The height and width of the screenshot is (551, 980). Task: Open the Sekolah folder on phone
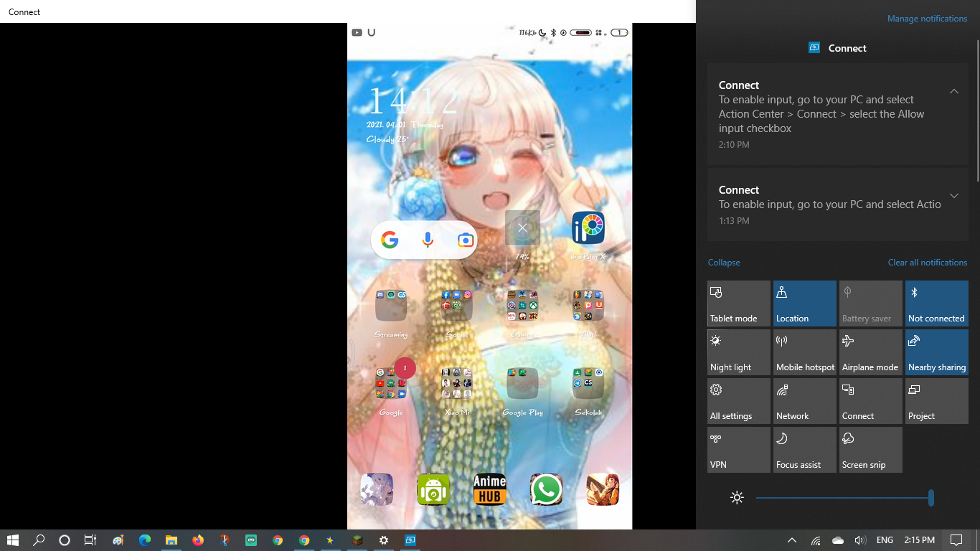(x=588, y=383)
